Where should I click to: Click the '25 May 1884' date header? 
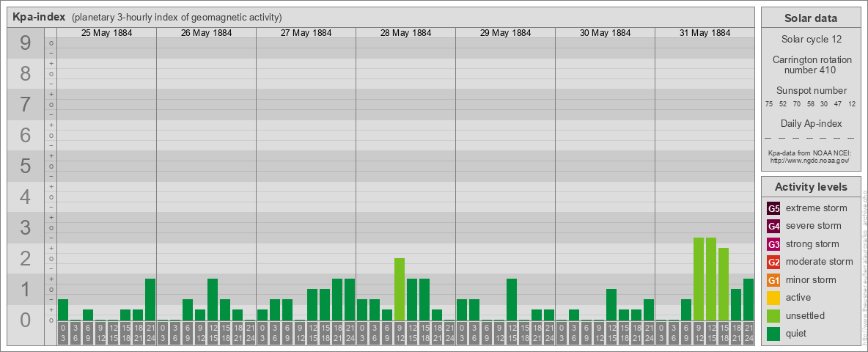pyautogui.click(x=107, y=33)
